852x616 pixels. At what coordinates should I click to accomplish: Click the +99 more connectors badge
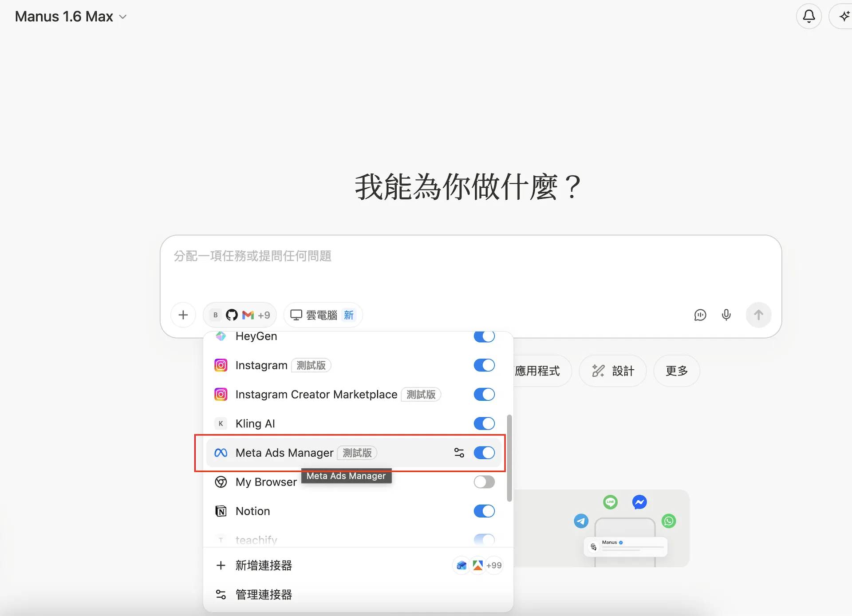[494, 565]
